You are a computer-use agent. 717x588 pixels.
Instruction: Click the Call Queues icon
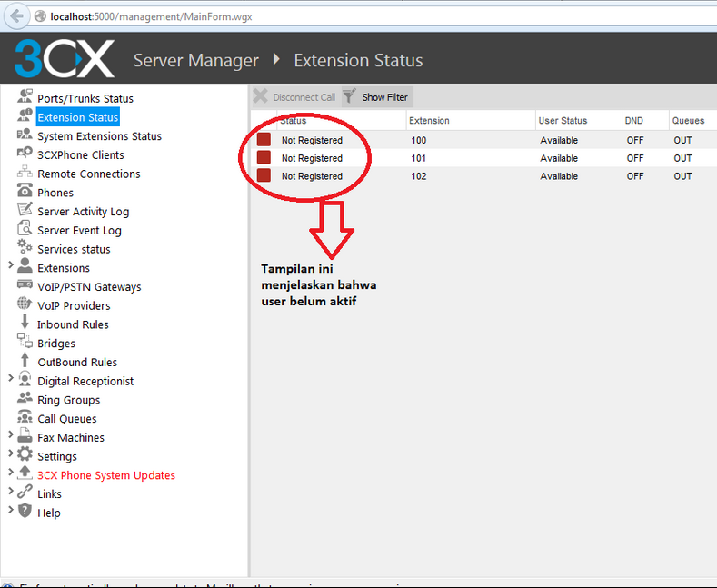[25, 416]
